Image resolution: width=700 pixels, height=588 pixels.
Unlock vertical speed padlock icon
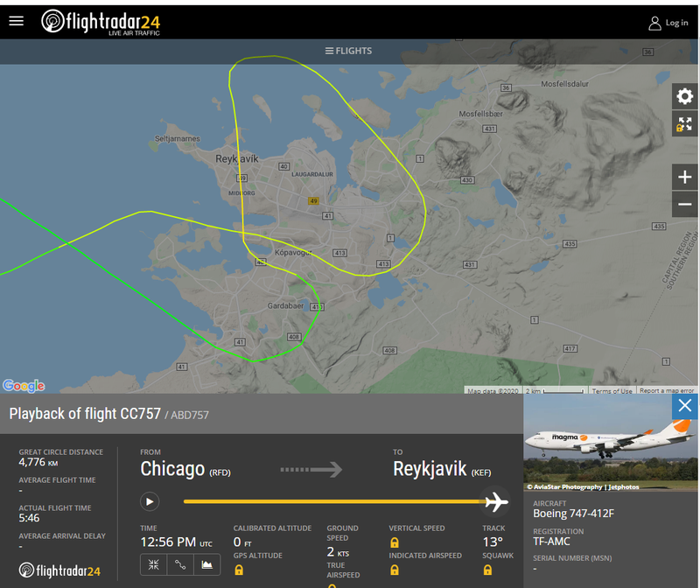click(395, 542)
